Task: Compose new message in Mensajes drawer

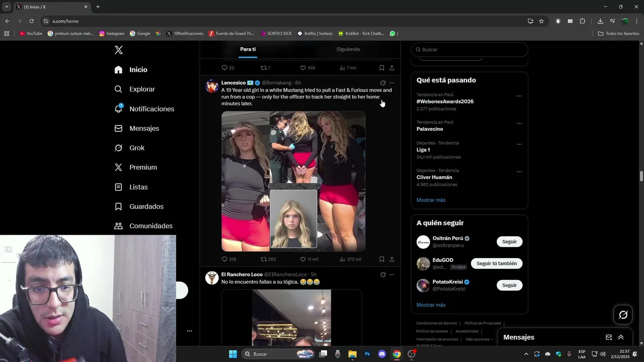Action: click(609, 337)
